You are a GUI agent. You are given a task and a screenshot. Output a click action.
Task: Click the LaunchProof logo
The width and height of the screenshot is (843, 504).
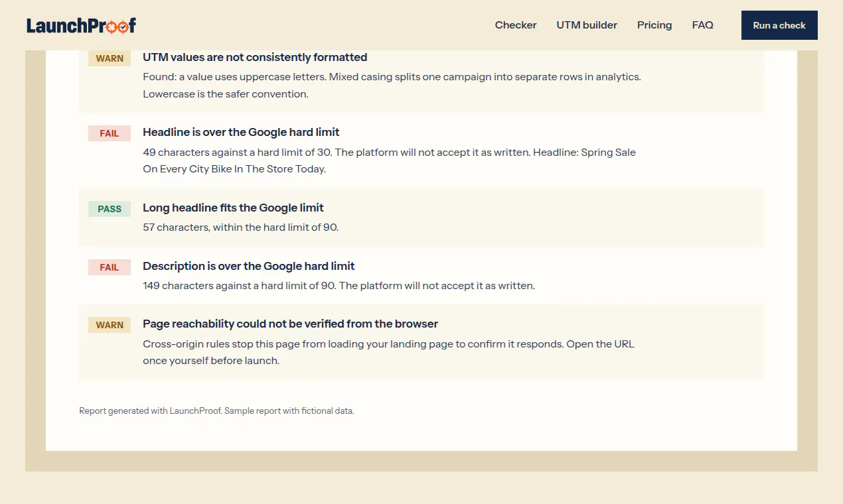pyautogui.click(x=81, y=25)
